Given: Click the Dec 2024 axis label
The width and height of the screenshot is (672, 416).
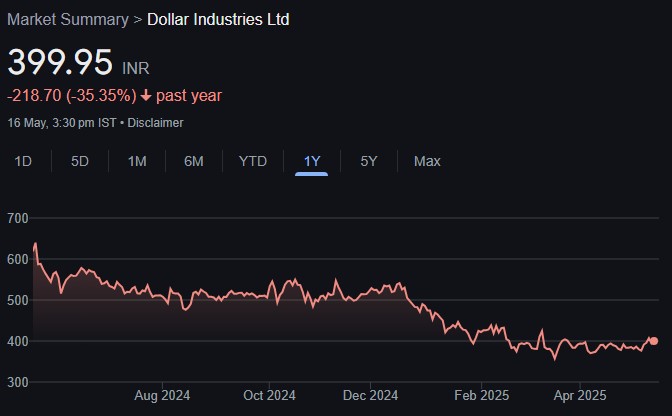Looking at the screenshot, I should [369, 395].
